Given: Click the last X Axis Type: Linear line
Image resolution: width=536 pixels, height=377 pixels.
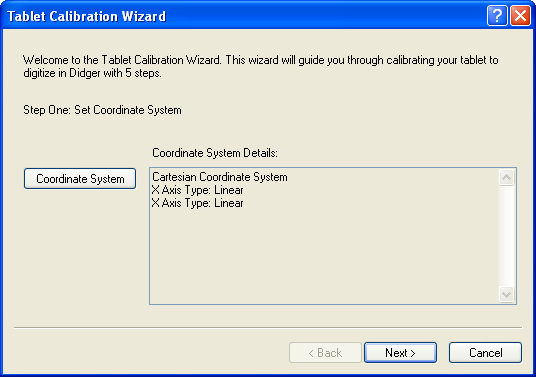Looking at the screenshot, I should [x=198, y=203].
